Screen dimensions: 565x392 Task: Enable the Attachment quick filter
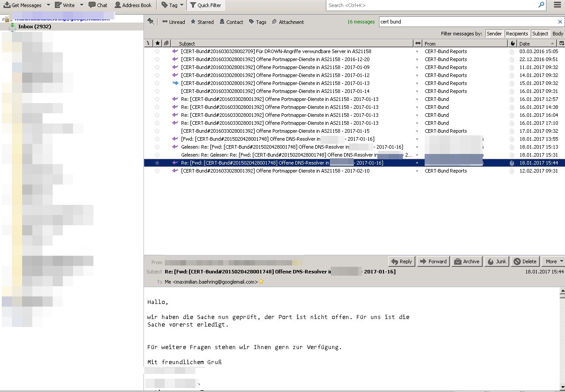click(288, 22)
